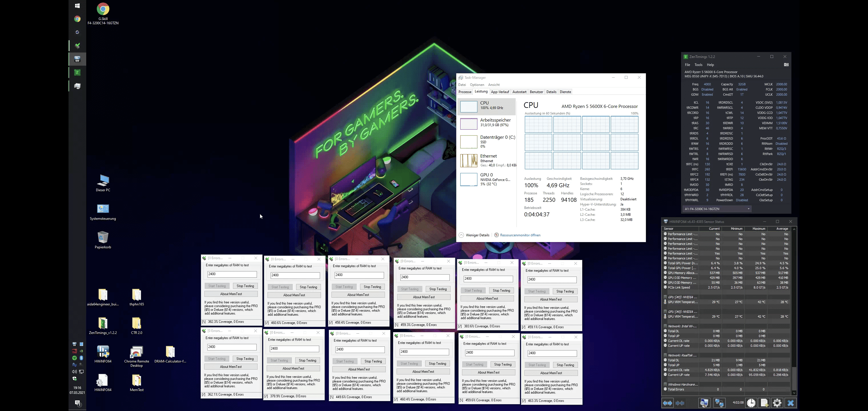Open Windows Start menu button
The image size is (868, 411).
click(77, 6)
